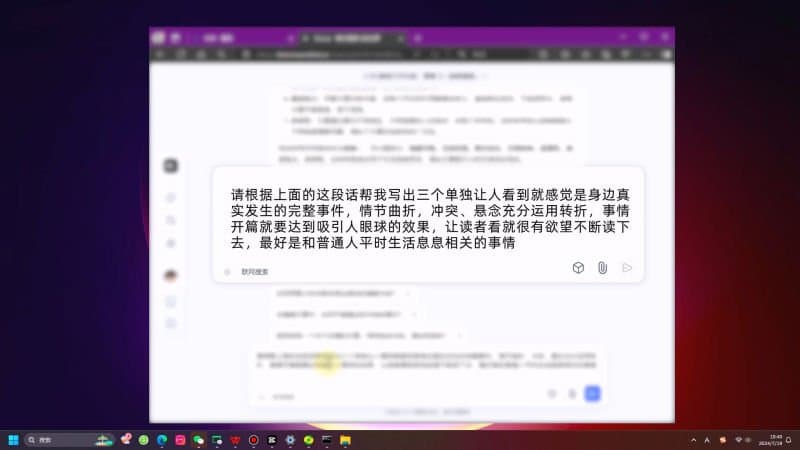Open the green circle app next to Edge
800x450 pixels.
[x=144, y=440]
